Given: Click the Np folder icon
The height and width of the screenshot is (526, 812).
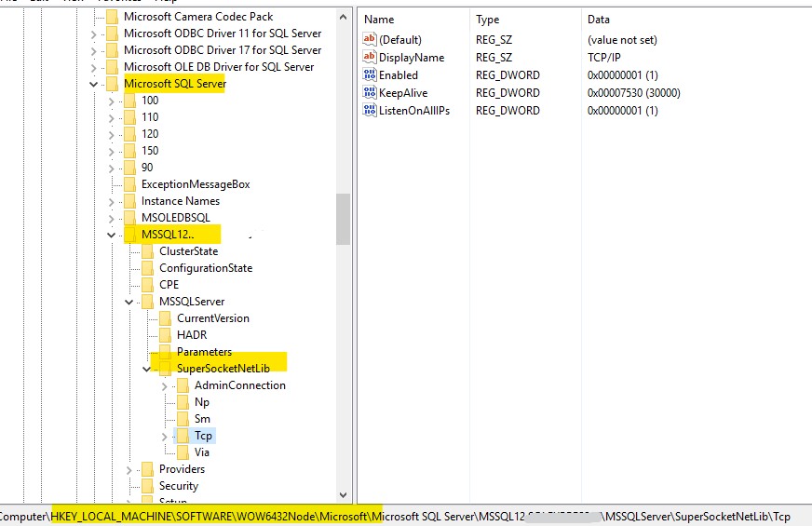Looking at the screenshot, I should tap(183, 402).
